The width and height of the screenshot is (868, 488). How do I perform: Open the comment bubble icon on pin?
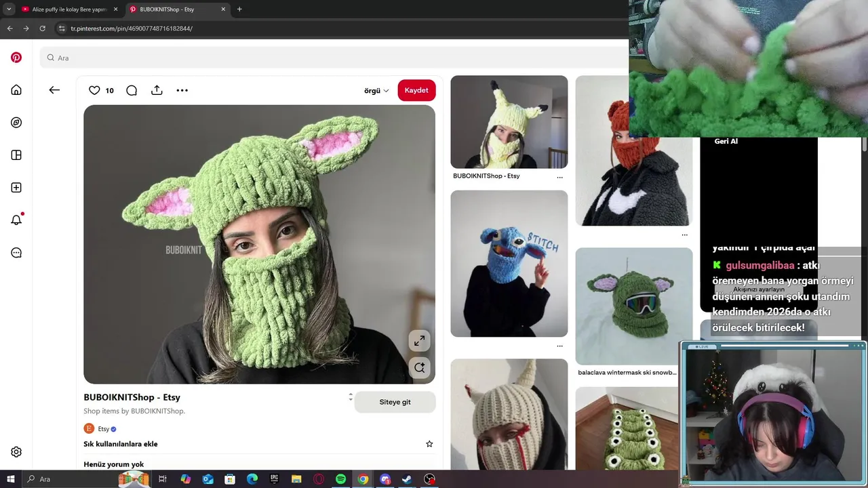(132, 90)
